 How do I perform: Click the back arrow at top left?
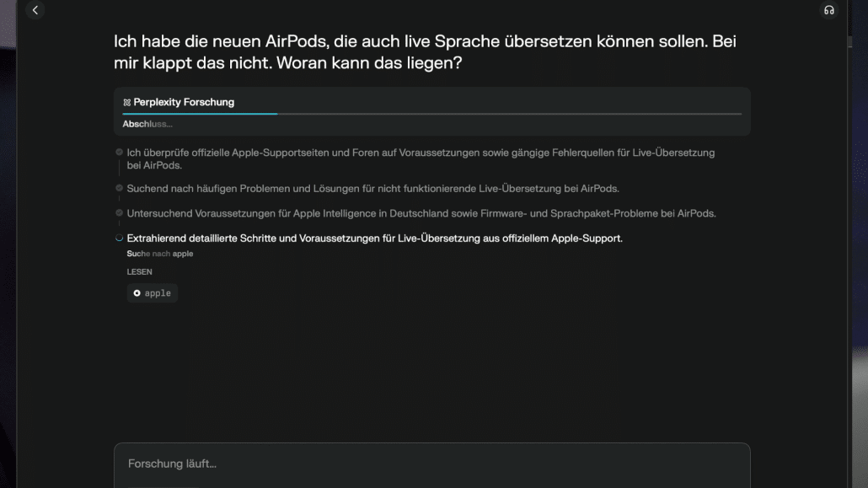click(x=35, y=10)
